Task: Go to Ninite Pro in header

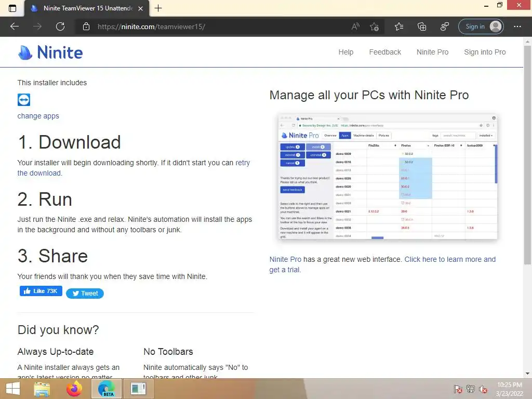Action: [432, 52]
